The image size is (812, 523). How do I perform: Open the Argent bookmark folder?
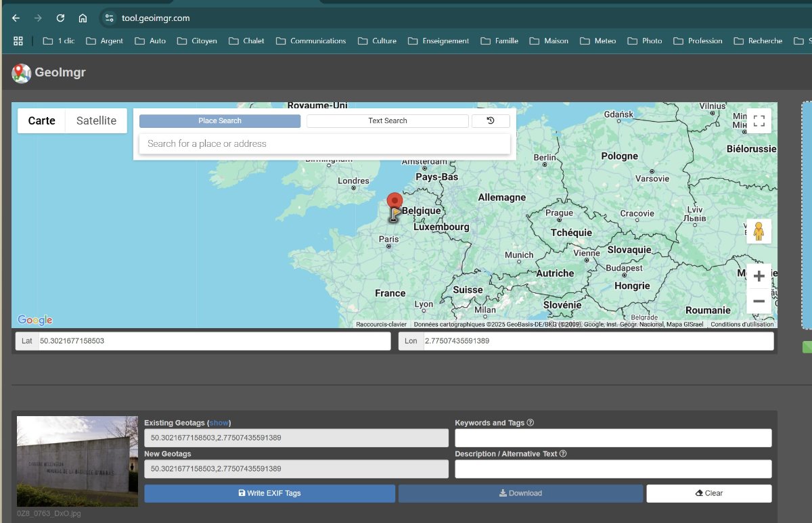[x=104, y=41]
